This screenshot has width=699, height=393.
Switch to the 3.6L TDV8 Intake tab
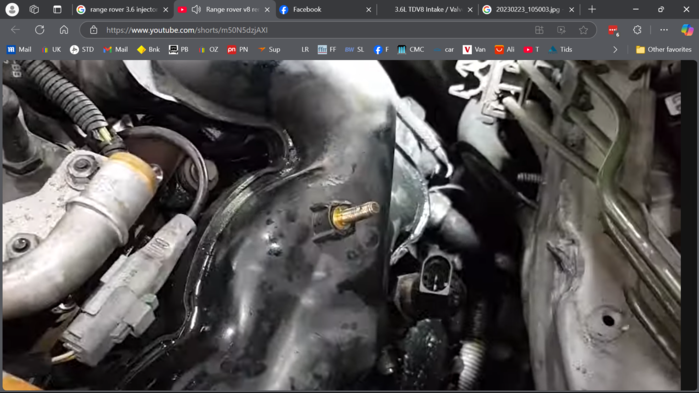(427, 9)
